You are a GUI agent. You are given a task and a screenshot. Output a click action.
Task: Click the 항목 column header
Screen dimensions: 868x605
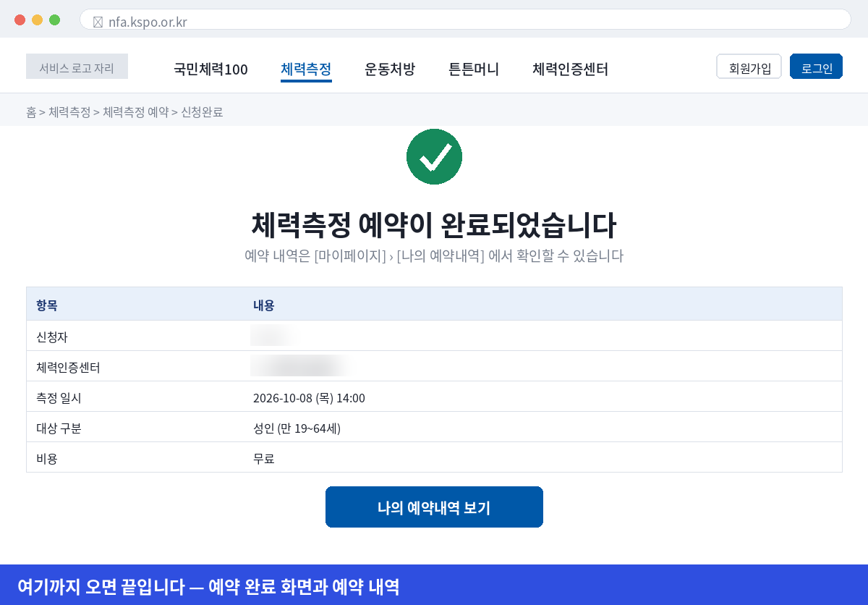tap(47, 305)
